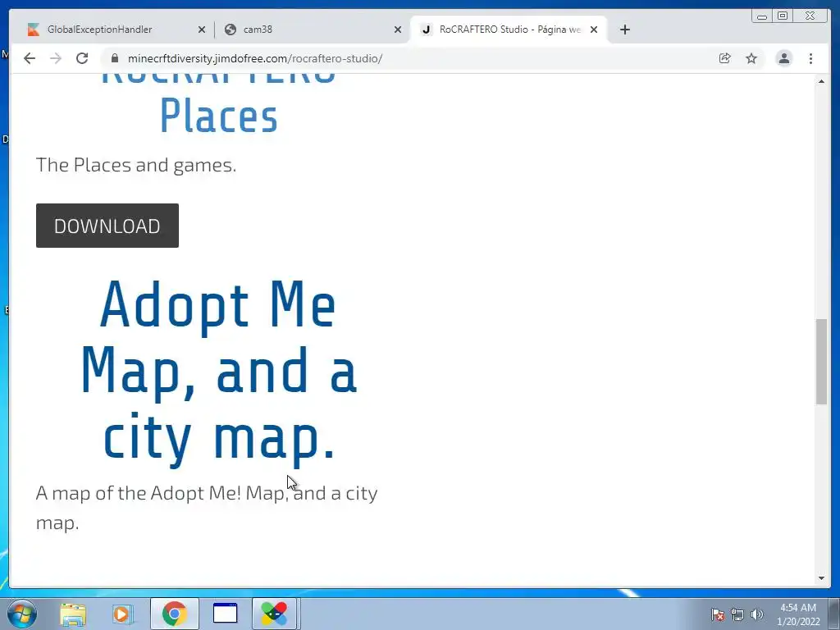Click the taskbar clock showing 4:54 AM
This screenshot has height=630, width=840.
[x=798, y=614]
